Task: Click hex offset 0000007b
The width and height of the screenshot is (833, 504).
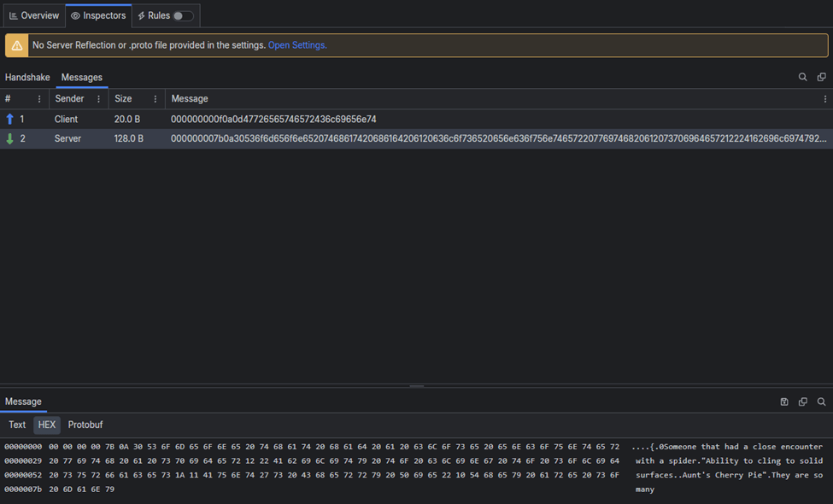Action: click(23, 489)
